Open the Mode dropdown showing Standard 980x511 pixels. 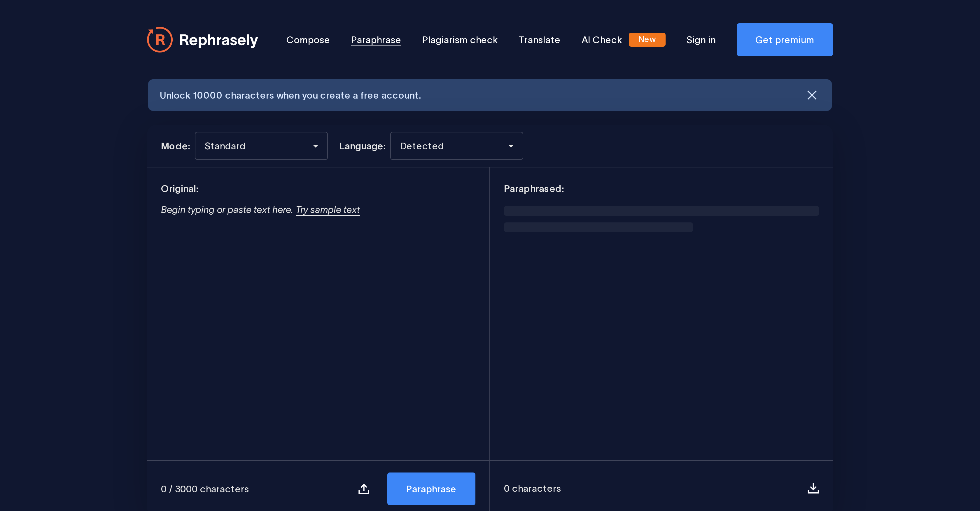[x=261, y=146]
